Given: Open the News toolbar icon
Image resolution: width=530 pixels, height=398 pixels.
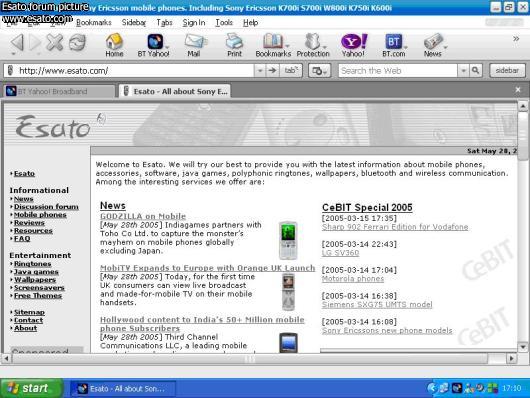Looking at the screenshot, I should point(433,45).
